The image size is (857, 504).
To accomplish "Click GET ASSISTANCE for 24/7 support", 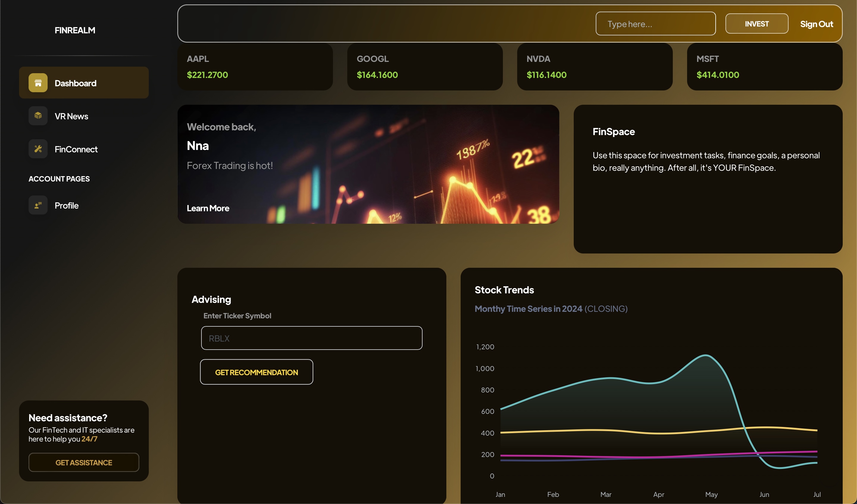I will coord(84,462).
